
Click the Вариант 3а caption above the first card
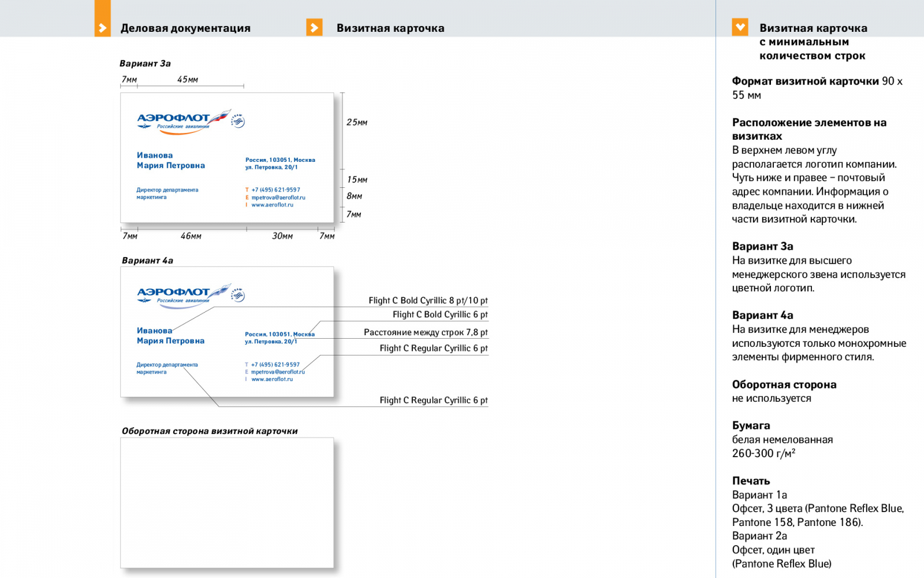coord(145,64)
